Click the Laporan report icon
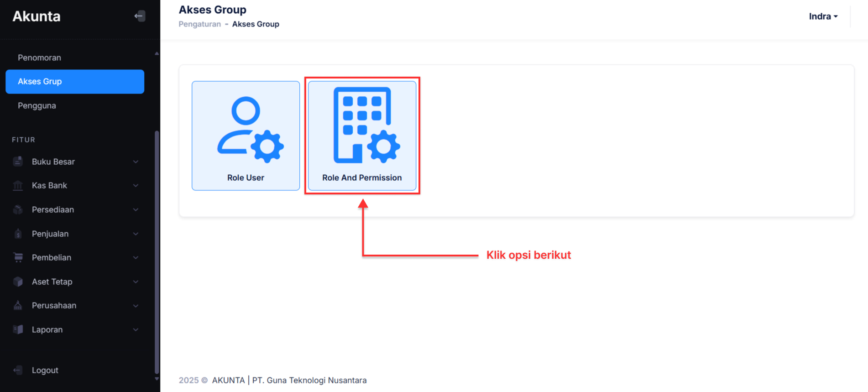 point(18,329)
